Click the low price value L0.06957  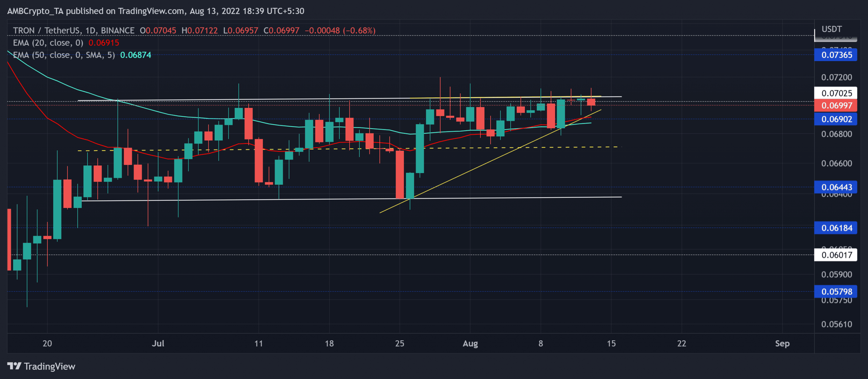pos(241,31)
